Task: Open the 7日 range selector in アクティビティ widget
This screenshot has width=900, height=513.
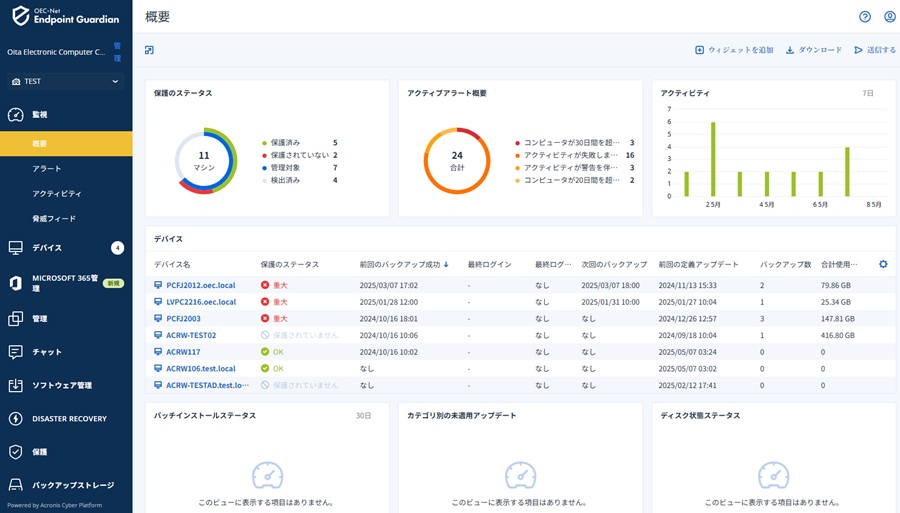Action: coord(868,93)
